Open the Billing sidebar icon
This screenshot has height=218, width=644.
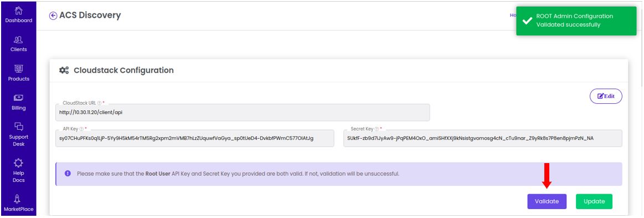coord(18,98)
